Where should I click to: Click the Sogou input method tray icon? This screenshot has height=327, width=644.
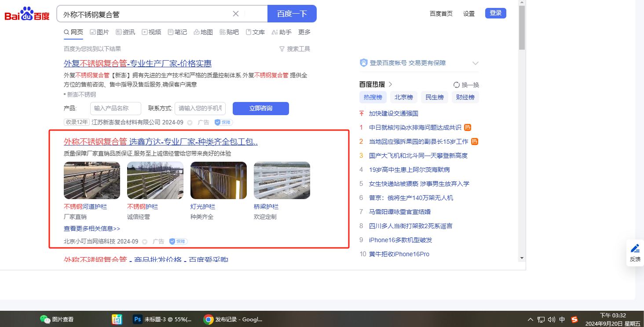574,320
